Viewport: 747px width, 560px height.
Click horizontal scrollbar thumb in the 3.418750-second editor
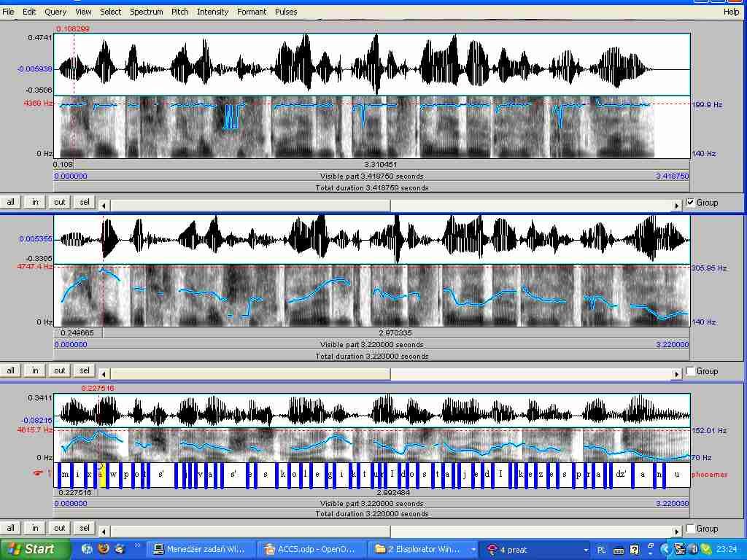tap(249, 205)
